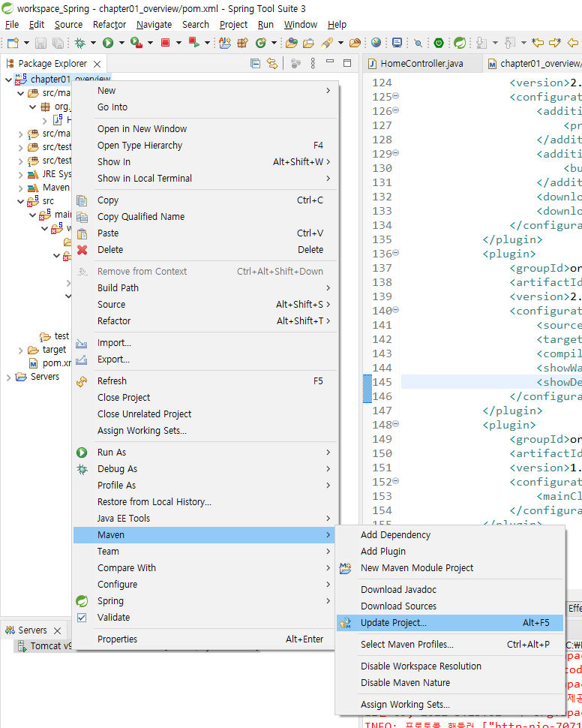582x728 pixels.
Task: Open dropdown arrow next to Debug icon
Action: click(x=93, y=43)
